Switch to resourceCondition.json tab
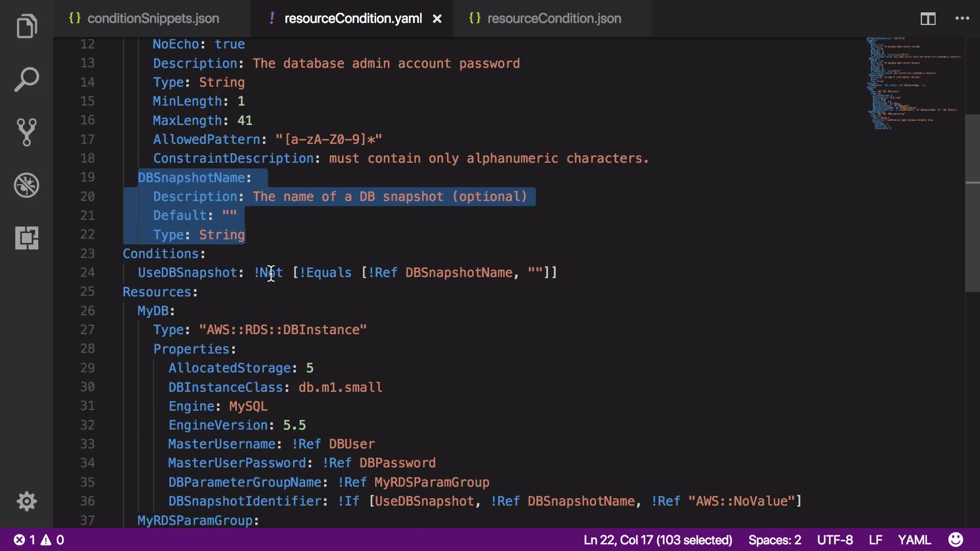980x551 pixels. coord(554,19)
